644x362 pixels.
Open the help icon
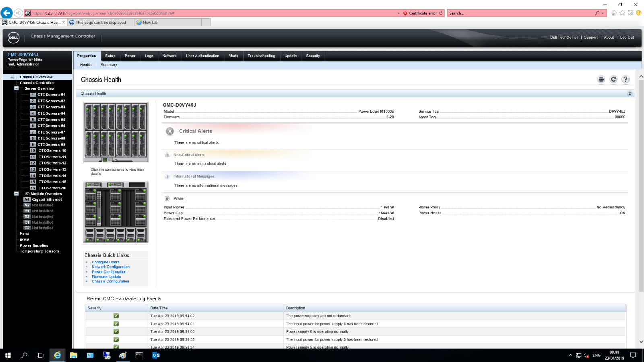pyautogui.click(x=625, y=80)
